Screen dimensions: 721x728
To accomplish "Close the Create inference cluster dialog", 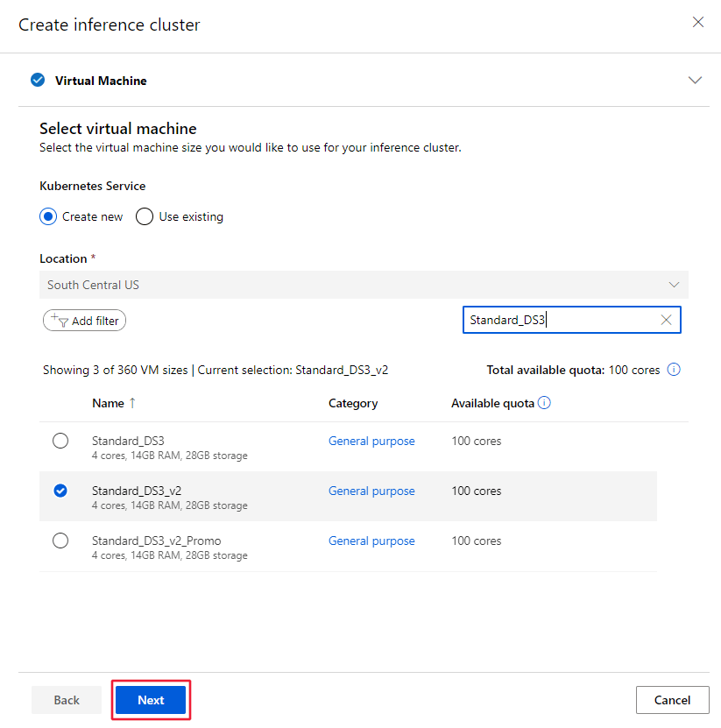I will 698,22.
